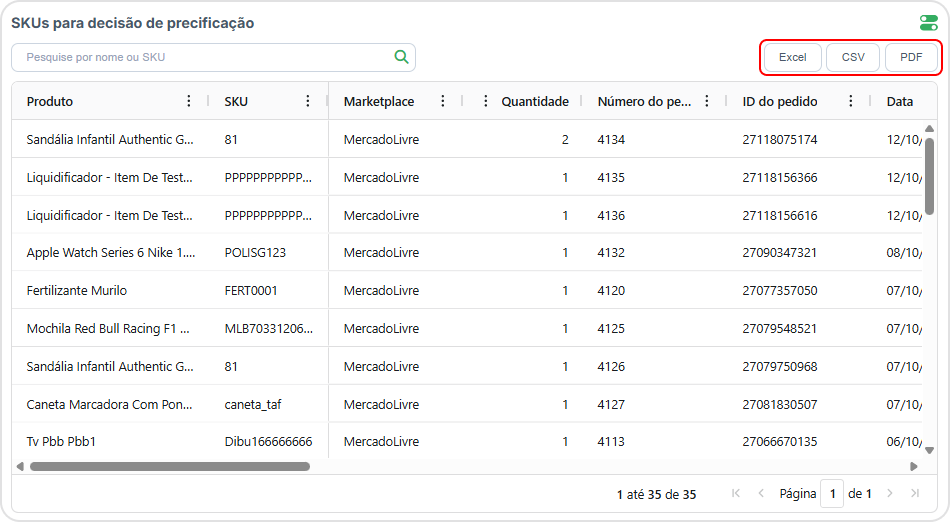
Task: Click SKU cell POLISG123
Action: (x=255, y=253)
